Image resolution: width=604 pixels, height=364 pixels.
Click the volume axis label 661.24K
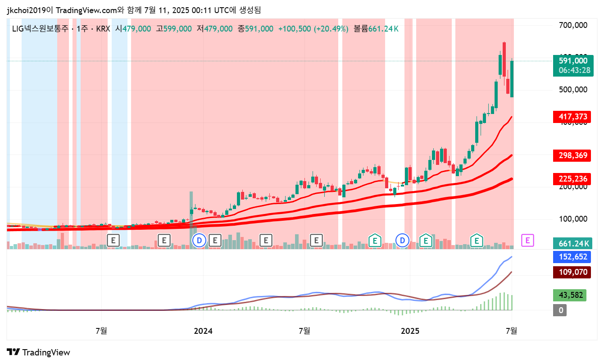pos(572,244)
